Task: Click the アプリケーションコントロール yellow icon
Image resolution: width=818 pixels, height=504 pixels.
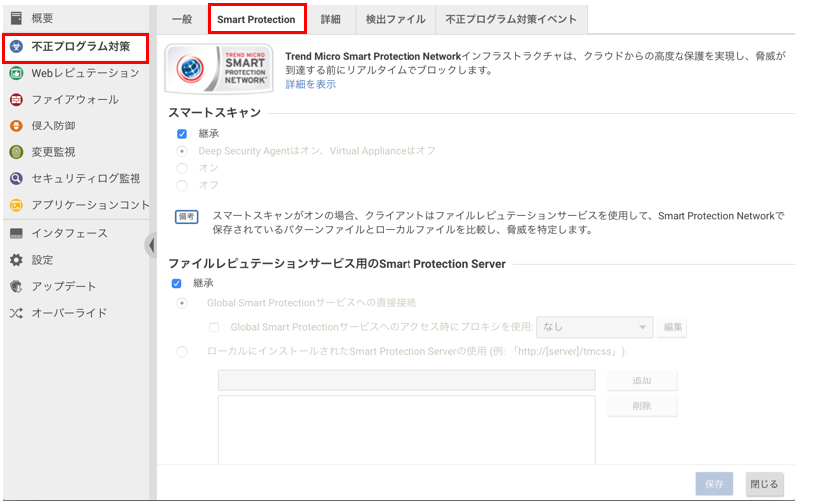Action: [x=16, y=205]
